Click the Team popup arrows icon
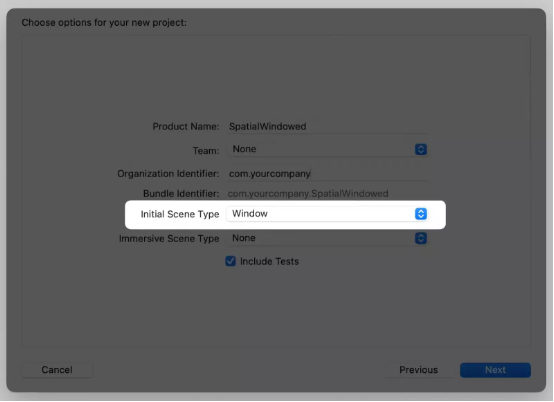554x402 pixels. click(x=421, y=149)
